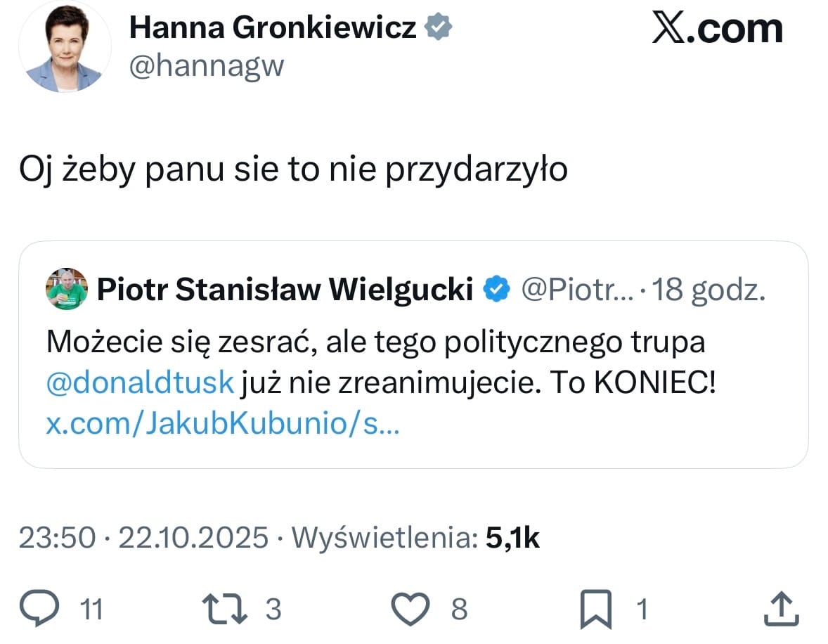Open the @donaldtusk mention

(x=139, y=383)
